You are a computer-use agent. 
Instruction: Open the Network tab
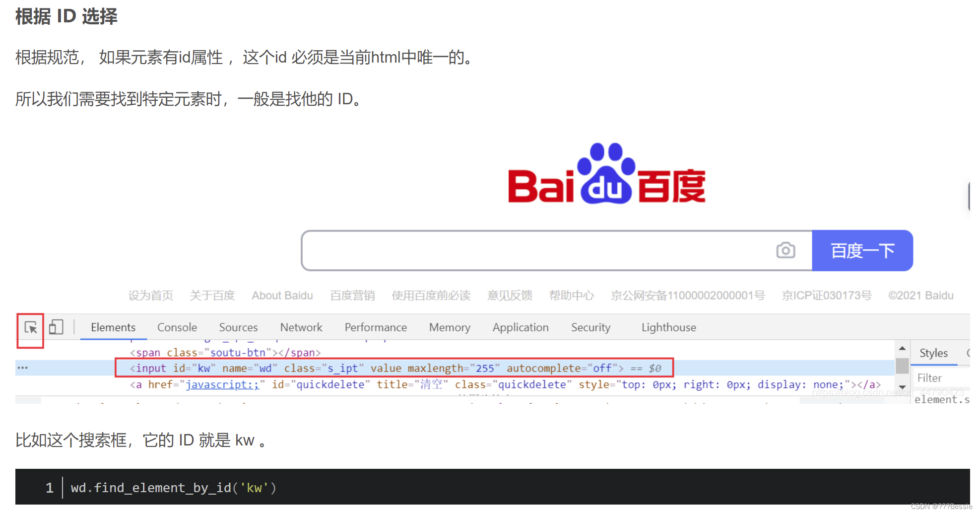301,327
